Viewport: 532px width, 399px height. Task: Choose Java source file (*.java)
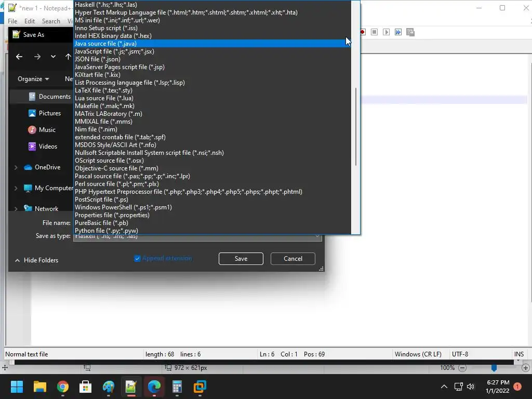coord(212,44)
